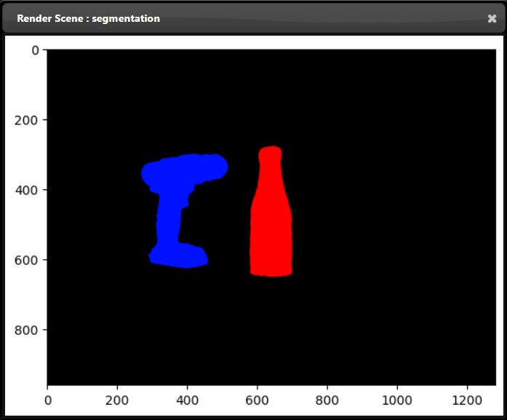
Task: Click the x-axis tick label 0 at bottom
Action: click(47, 399)
